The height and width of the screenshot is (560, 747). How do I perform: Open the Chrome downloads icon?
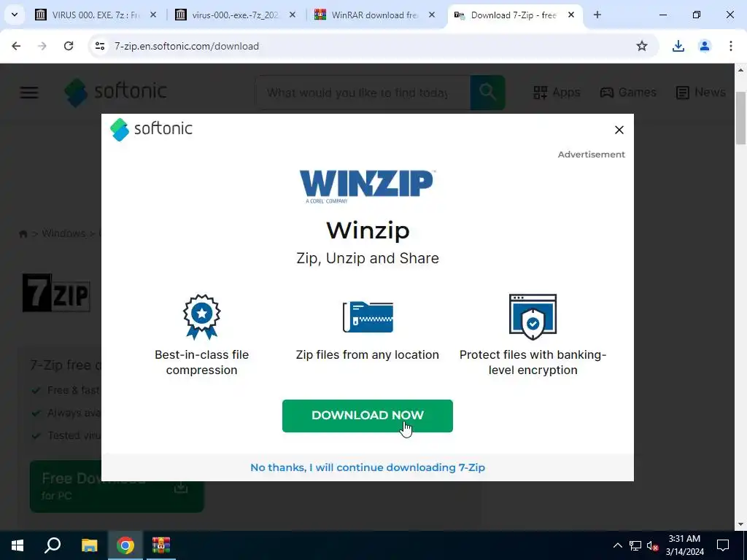678,46
